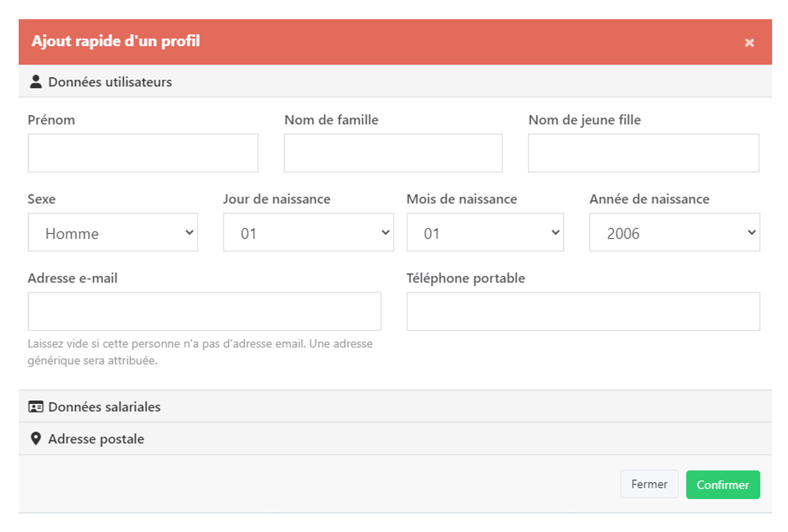Click the user icon beside Données utilisateurs
The height and width of the screenshot is (532, 788).
tap(36, 82)
